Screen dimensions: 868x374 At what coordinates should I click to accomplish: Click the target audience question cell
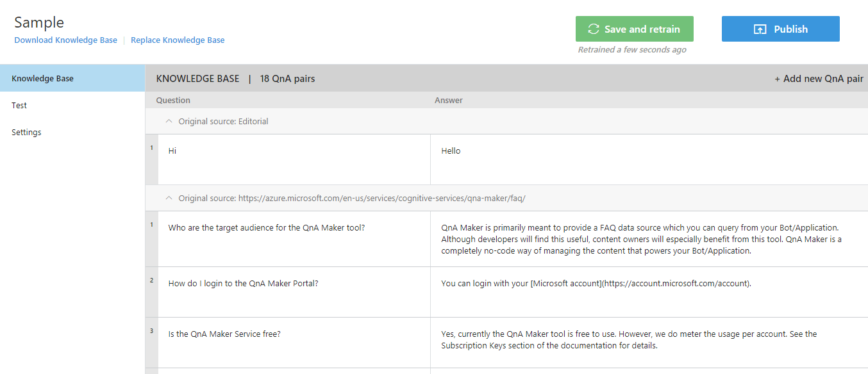[294, 238]
